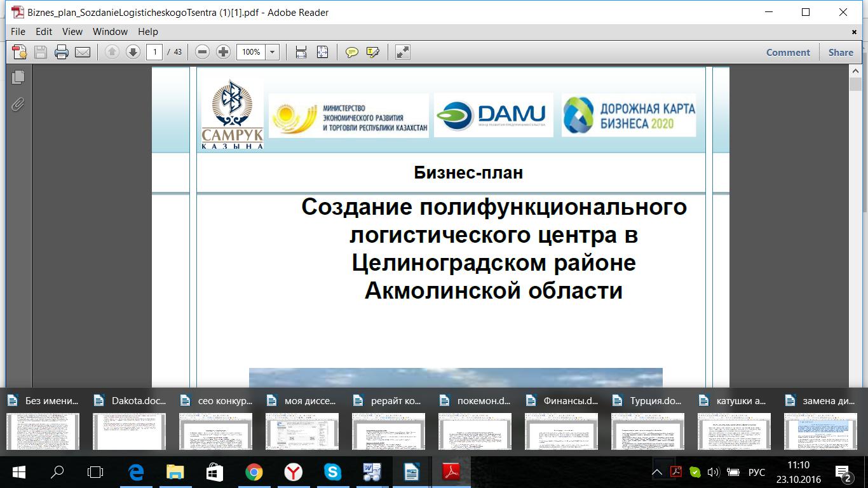The width and height of the screenshot is (868, 488).
Task: Click the title line 'Акмолинской области'
Action: [x=494, y=290]
